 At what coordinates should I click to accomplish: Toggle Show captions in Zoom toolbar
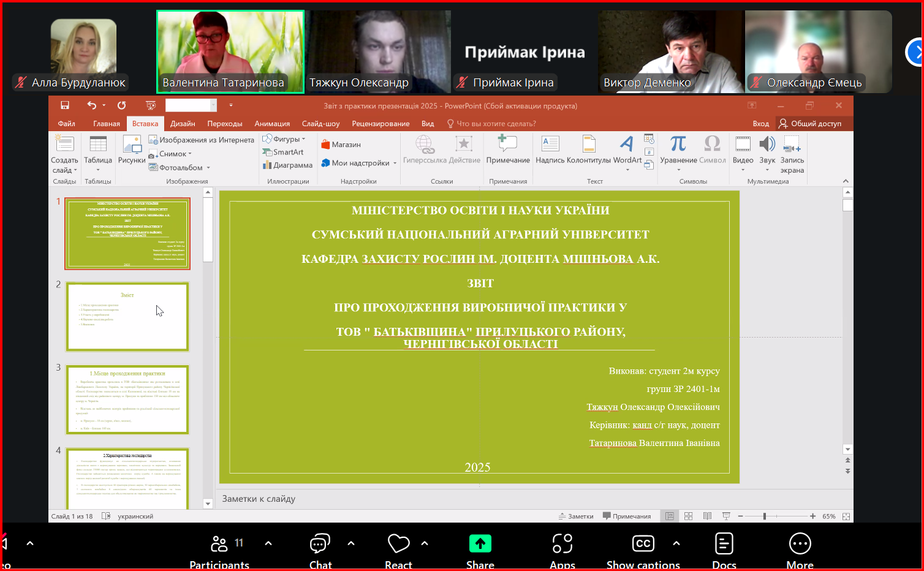pos(643,549)
